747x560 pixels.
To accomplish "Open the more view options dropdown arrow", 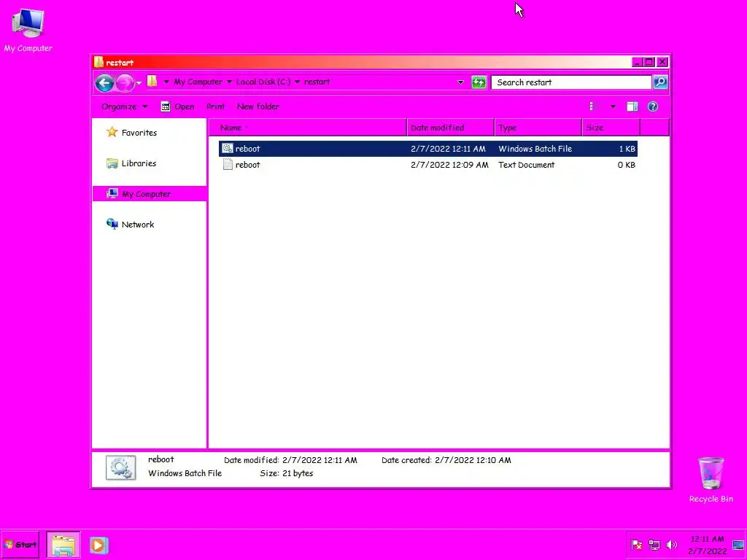I will click(613, 106).
